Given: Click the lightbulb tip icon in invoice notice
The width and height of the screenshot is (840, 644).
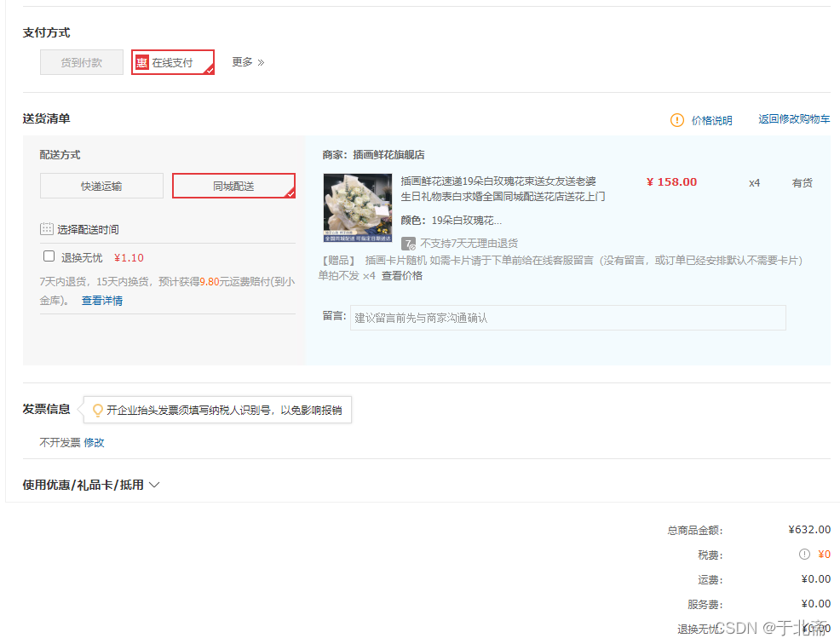Looking at the screenshot, I should tap(97, 411).
